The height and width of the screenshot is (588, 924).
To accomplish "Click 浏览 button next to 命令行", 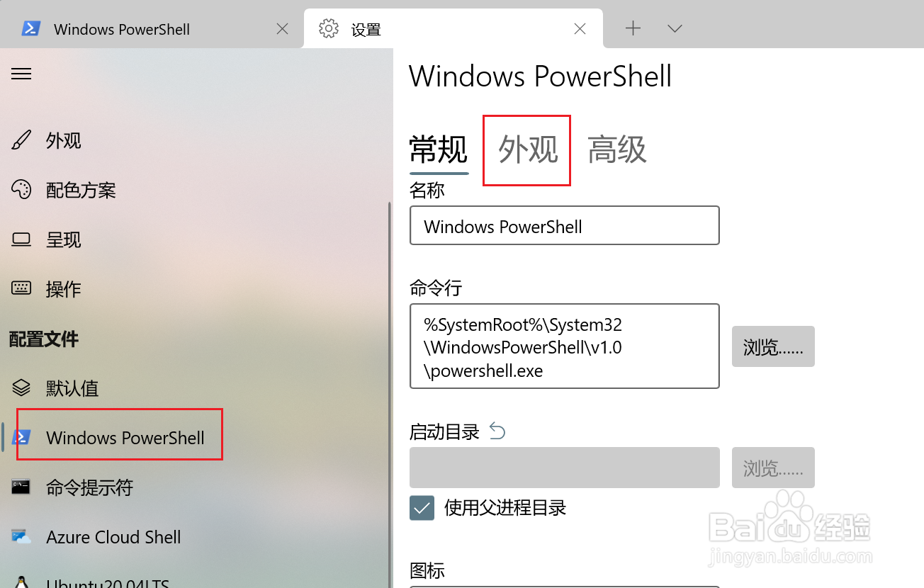I will pyautogui.click(x=773, y=346).
